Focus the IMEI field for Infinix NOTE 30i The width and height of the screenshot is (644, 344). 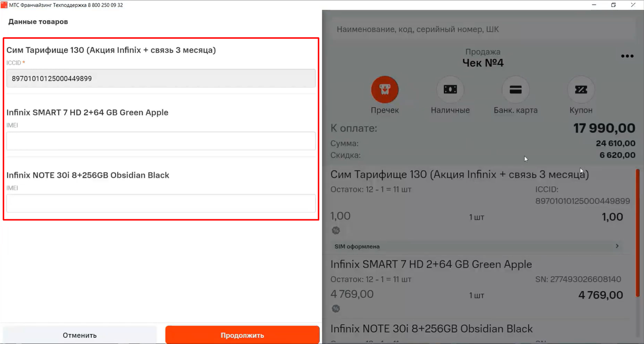(161, 203)
